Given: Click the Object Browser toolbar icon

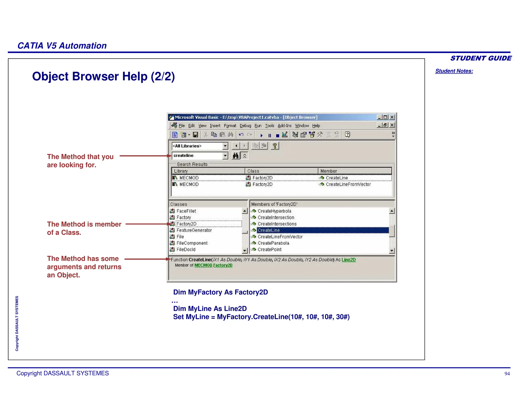Looking at the screenshot, I should tap(312, 135).
